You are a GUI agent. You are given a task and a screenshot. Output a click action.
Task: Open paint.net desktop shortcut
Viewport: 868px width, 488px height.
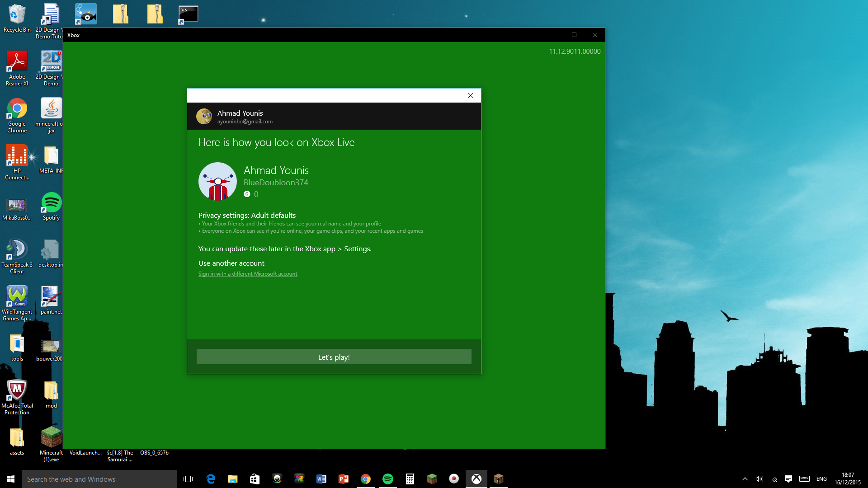coord(51,300)
